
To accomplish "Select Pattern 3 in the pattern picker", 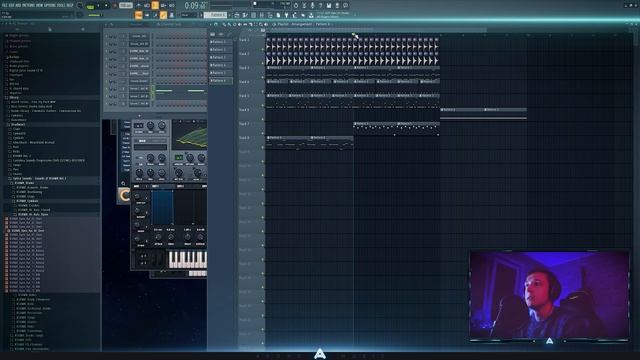I will point(220,57).
